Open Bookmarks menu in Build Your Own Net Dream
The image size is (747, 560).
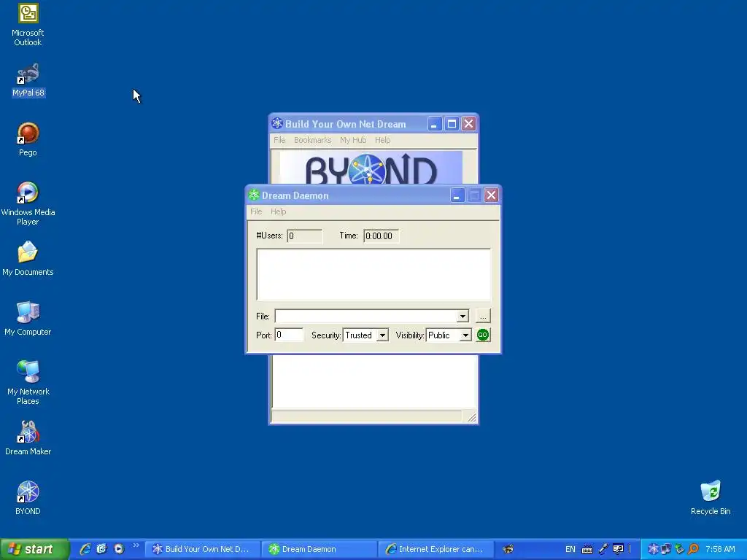click(x=312, y=140)
